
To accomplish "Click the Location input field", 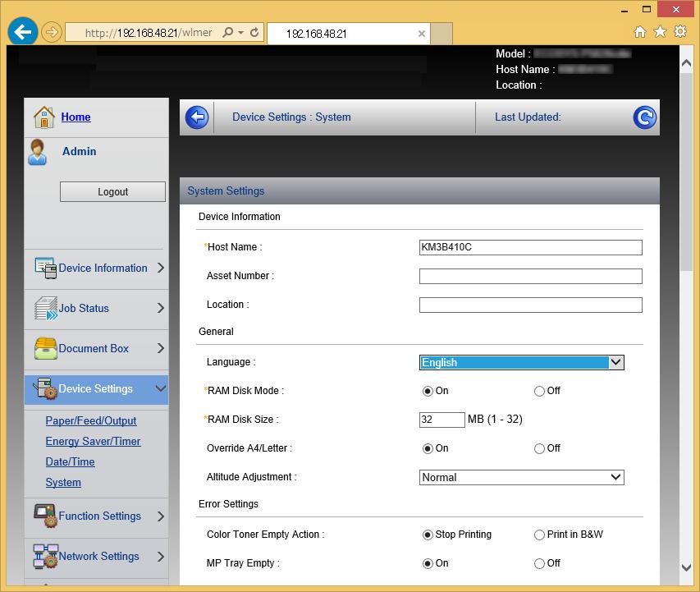I will pyautogui.click(x=530, y=305).
